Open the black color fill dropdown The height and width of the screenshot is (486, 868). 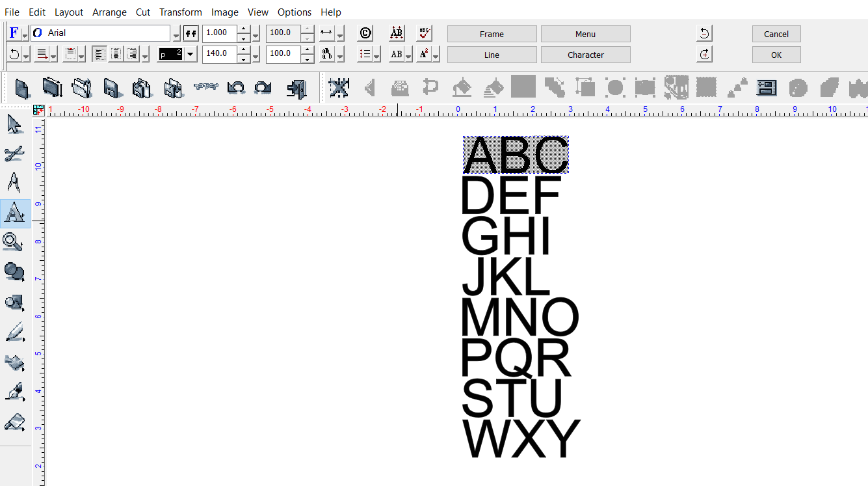click(191, 54)
